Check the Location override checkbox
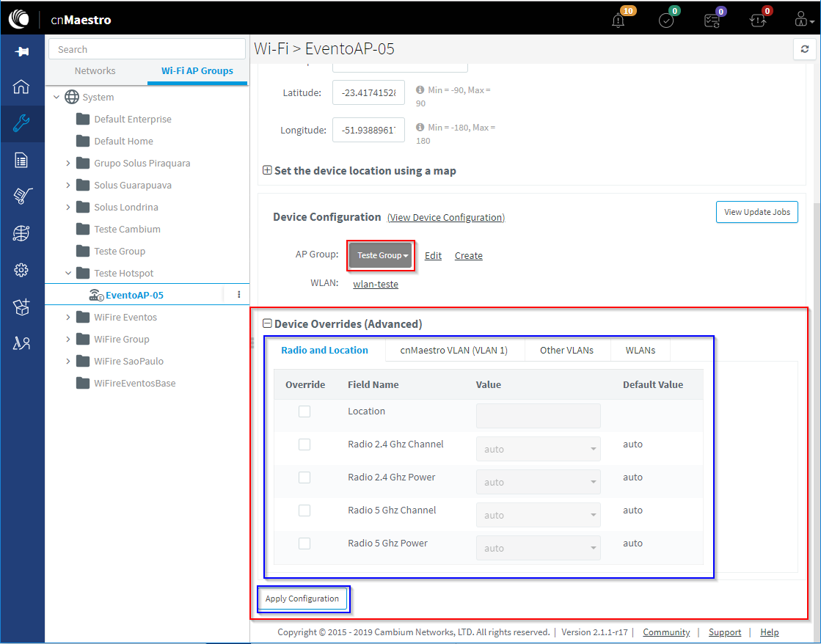821x644 pixels. [304, 411]
